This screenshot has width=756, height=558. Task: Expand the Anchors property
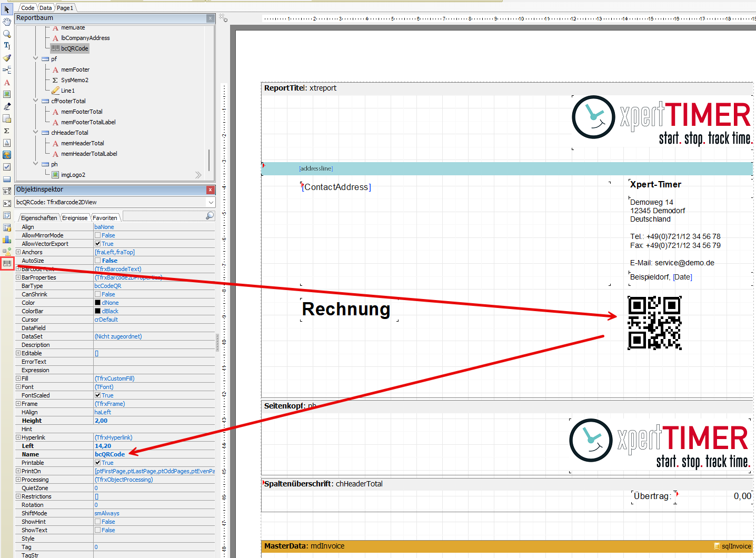point(18,252)
